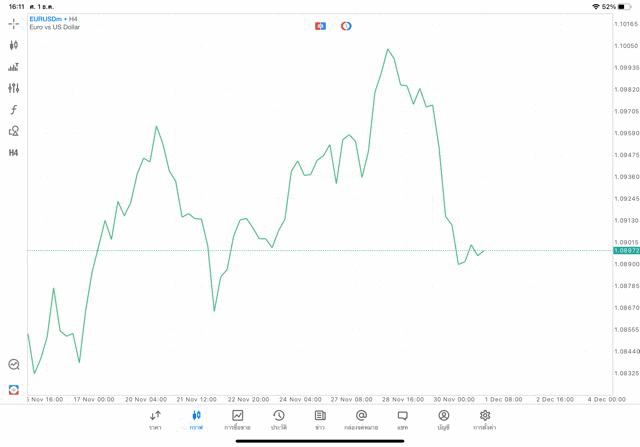Open the magnifier chart icon at bottom-left

point(14,365)
